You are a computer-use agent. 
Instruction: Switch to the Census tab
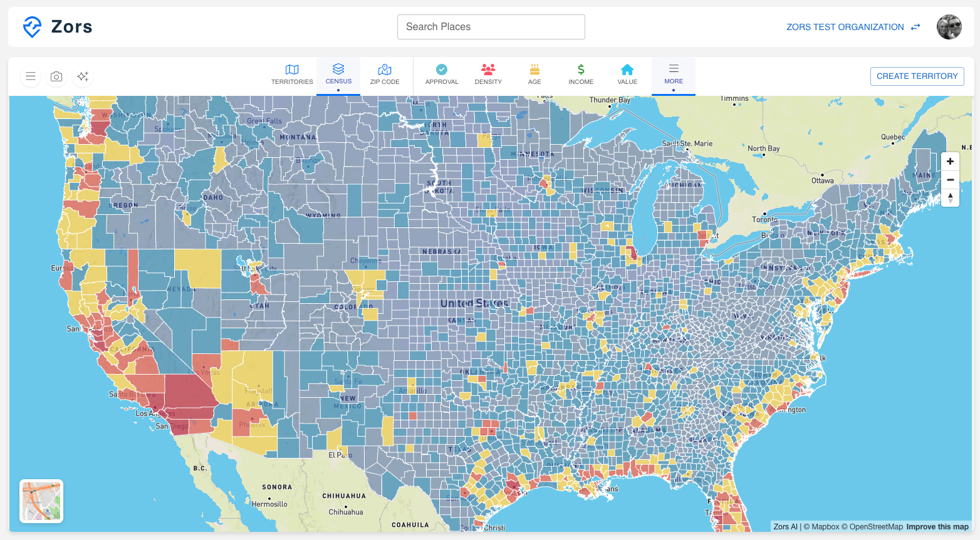(338, 75)
